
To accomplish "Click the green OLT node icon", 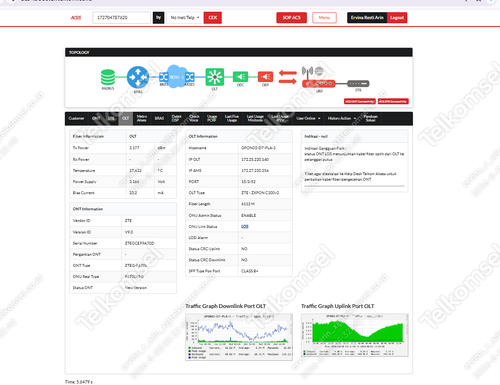I will pos(215,77).
